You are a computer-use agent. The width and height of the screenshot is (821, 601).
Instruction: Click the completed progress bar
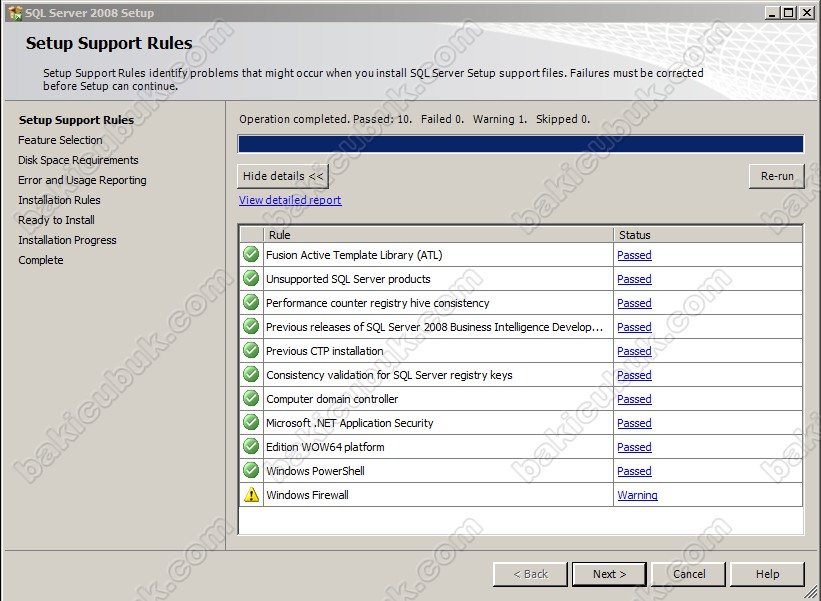pos(520,144)
